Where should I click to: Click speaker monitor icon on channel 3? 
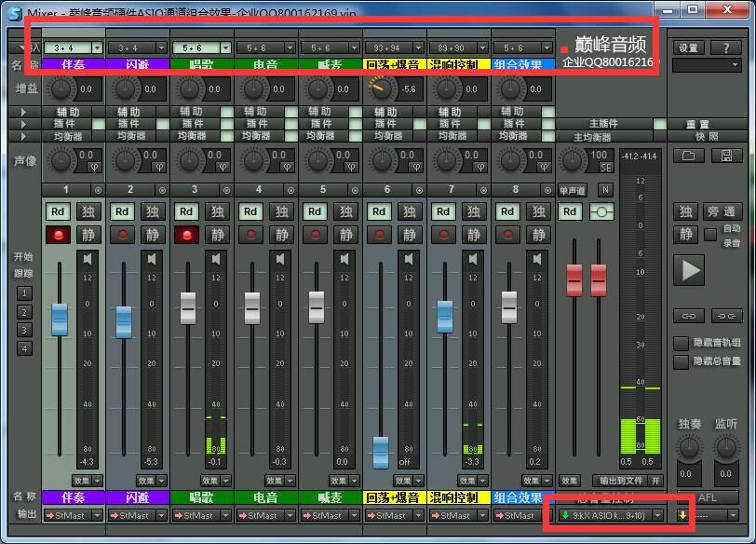pyautogui.click(x=216, y=259)
